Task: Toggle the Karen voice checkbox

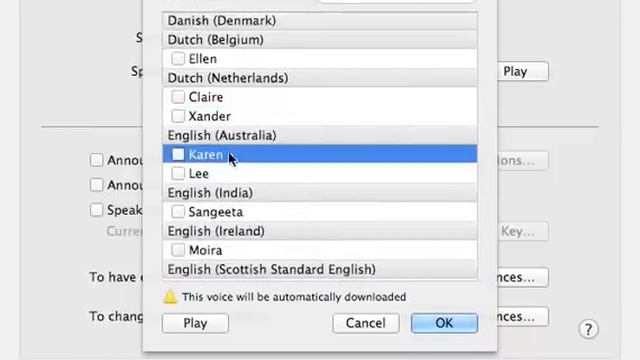Action: click(178, 154)
